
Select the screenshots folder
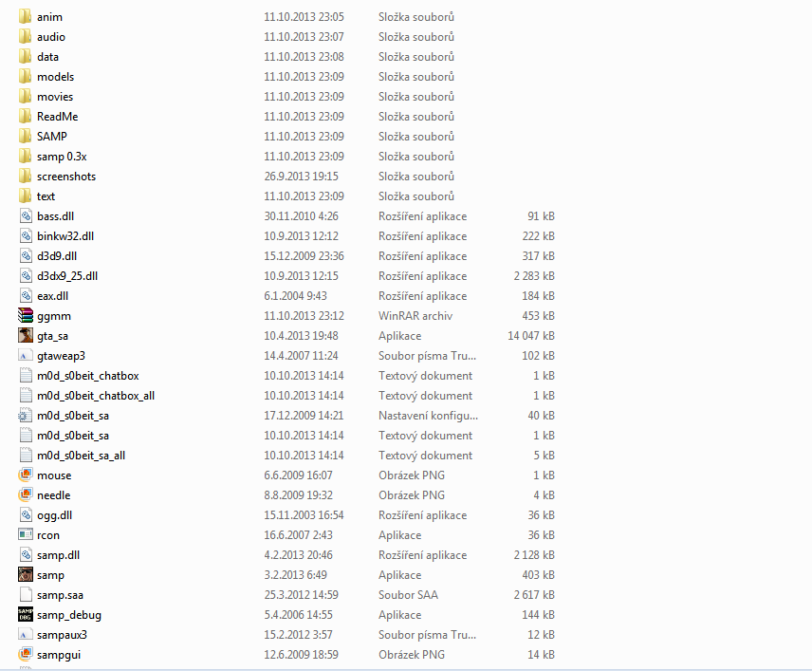66,177
